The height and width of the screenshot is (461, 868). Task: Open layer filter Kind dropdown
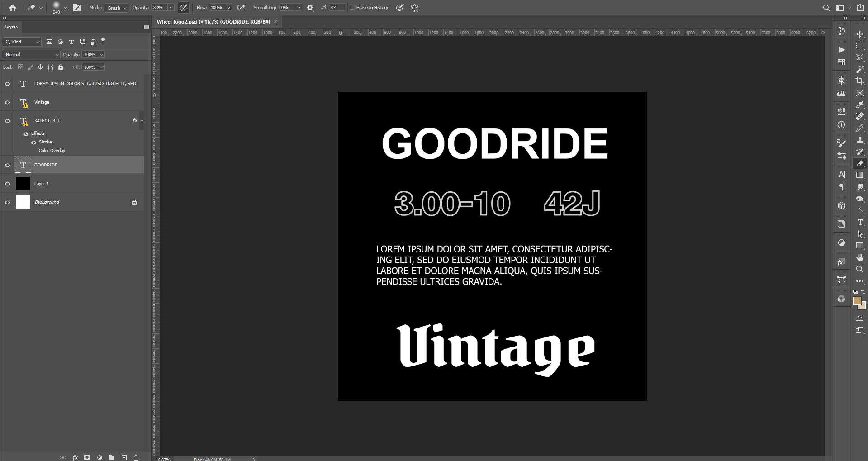[22, 42]
